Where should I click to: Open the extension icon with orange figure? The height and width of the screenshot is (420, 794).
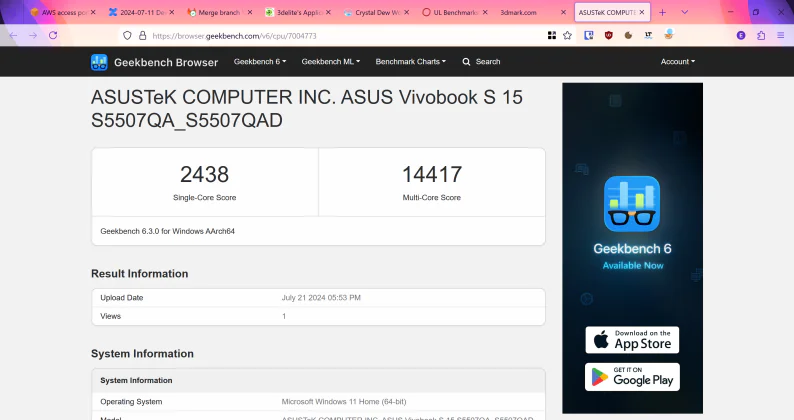click(x=668, y=35)
